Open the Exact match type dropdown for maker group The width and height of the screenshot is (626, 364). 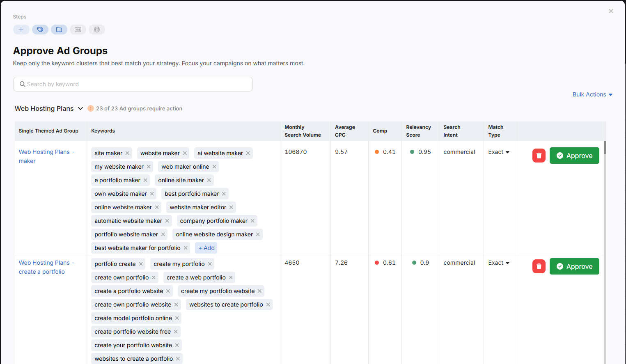pyautogui.click(x=499, y=152)
